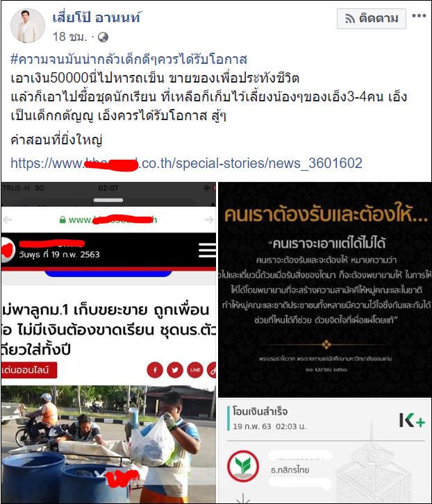Open the three-dots post options menu
432x504 pixels.
(x=419, y=16)
